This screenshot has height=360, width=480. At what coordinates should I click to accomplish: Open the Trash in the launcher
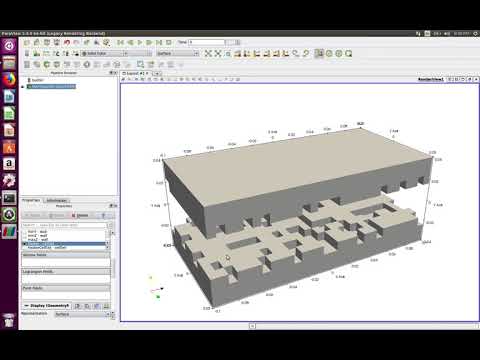coord(9,320)
